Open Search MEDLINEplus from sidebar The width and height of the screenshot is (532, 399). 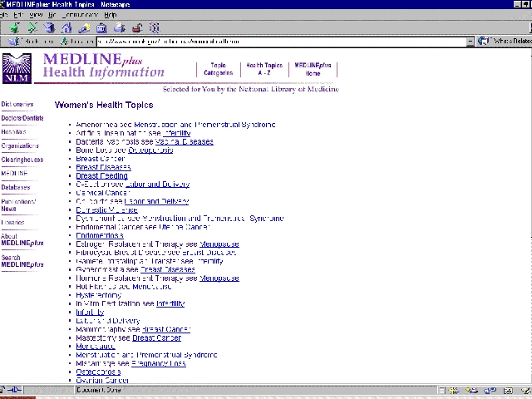point(22,262)
